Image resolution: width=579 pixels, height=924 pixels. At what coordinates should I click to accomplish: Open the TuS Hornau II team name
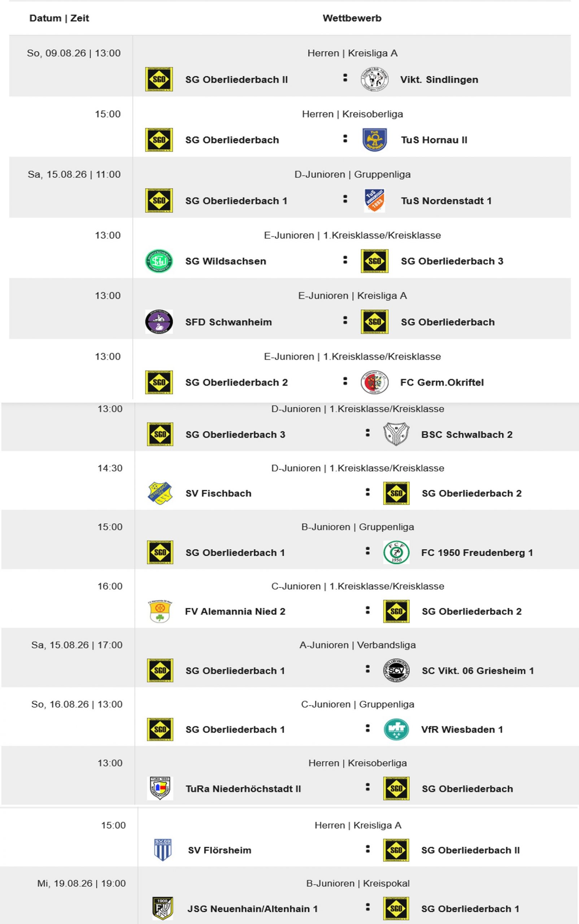coord(434,140)
